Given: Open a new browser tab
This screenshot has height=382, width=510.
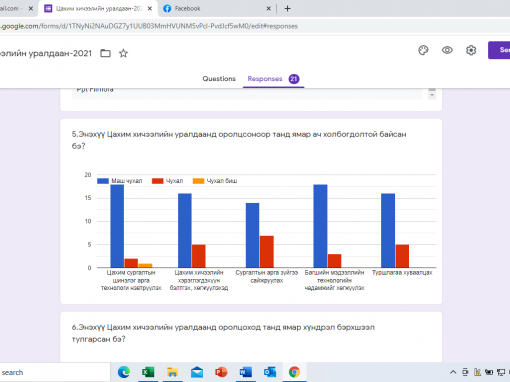Looking at the screenshot, I should [287, 9].
